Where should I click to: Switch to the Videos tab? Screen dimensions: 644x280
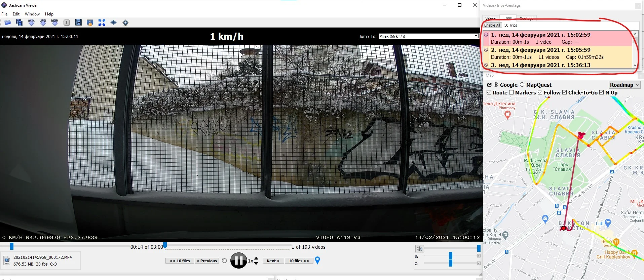pos(491,18)
